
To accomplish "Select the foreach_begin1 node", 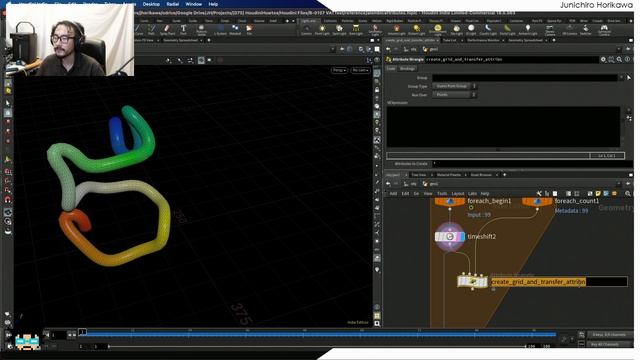I will 450,202.
